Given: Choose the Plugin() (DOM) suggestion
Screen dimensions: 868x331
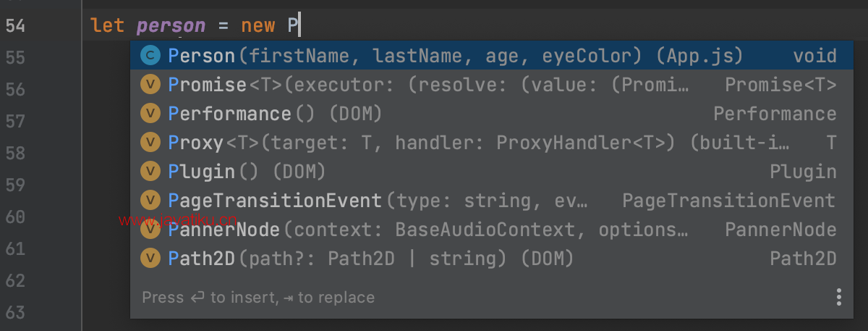Looking at the screenshot, I should (488, 172).
